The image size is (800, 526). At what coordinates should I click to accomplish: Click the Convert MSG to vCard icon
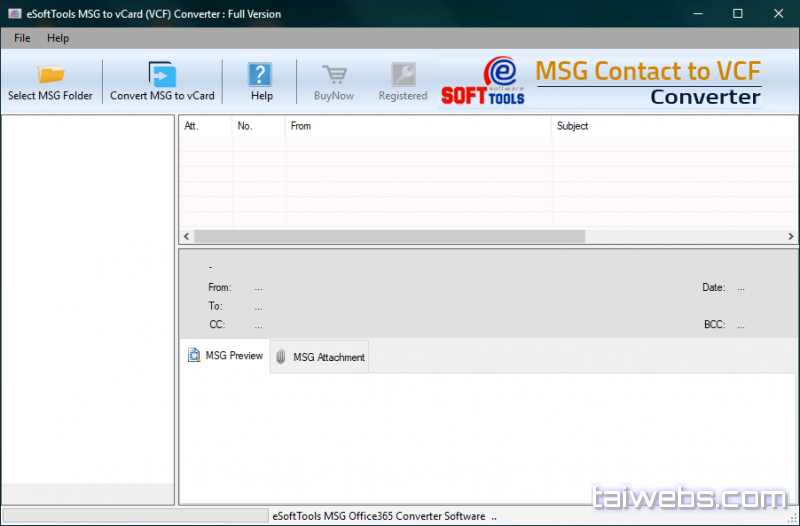162,74
